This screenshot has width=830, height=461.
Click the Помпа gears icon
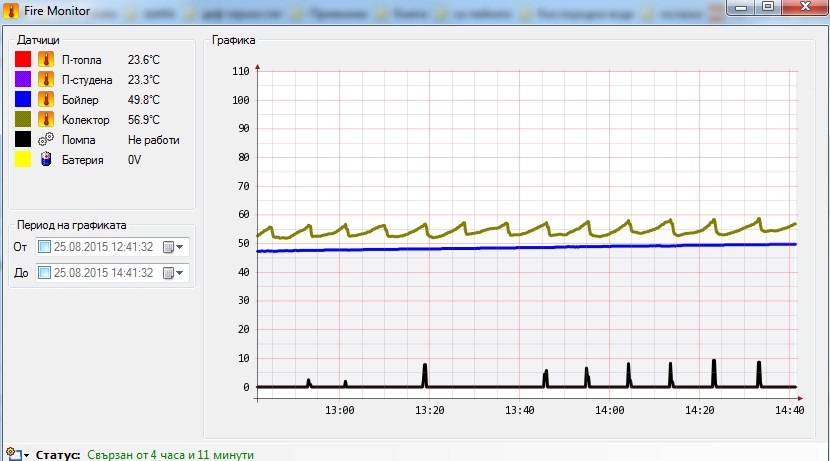click(46, 140)
